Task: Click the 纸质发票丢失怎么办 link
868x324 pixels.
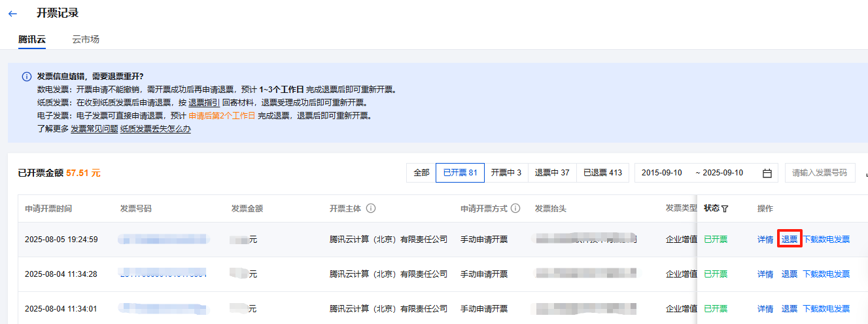Action: [x=156, y=129]
